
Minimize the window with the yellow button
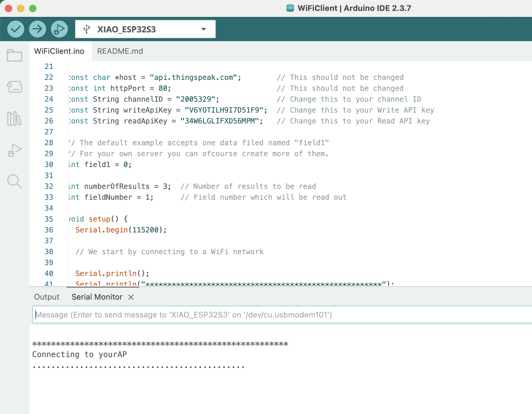tap(21, 8)
